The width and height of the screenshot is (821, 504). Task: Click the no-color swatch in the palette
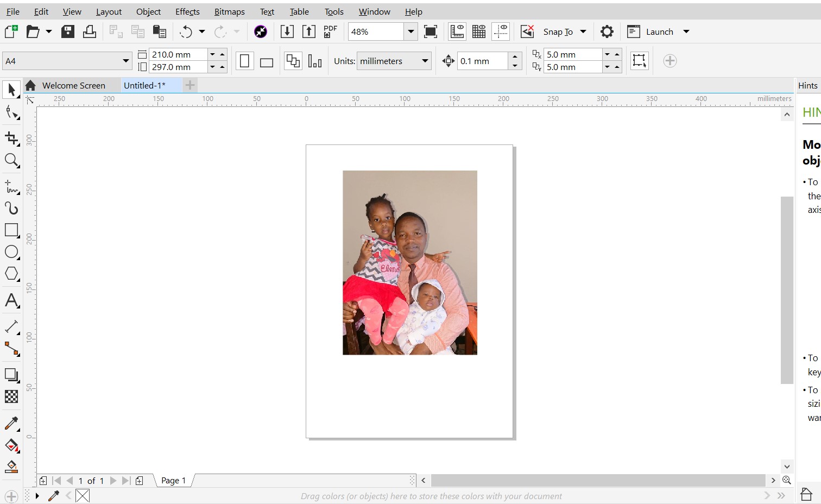pyautogui.click(x=83, y=495)
